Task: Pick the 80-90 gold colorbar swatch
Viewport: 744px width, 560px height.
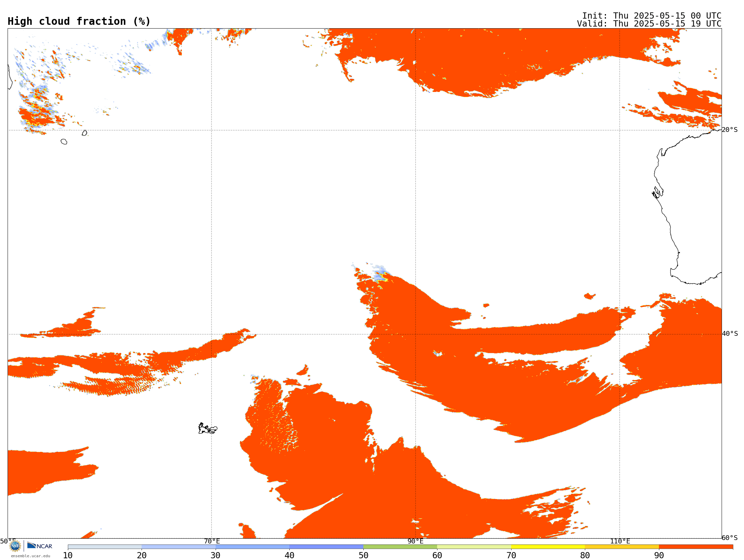Action: 622,547
